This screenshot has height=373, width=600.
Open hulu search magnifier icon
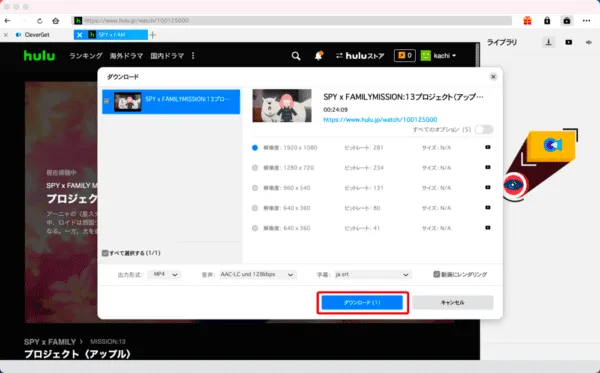tap(296, 56)
